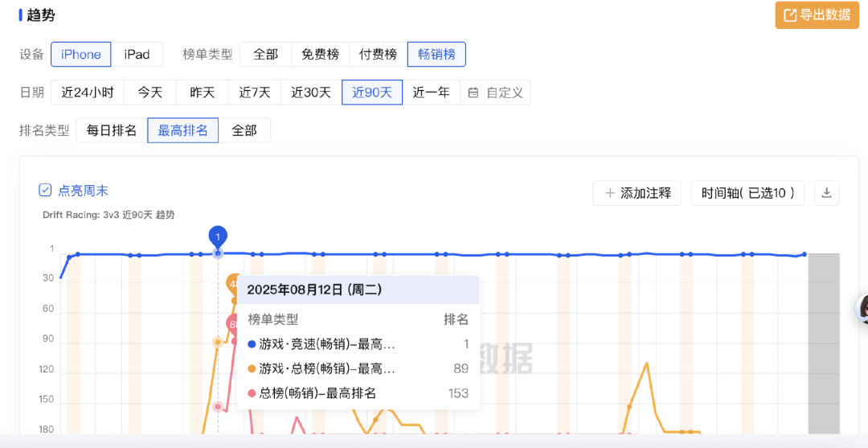
Task: Click the tooltip date 2025年08月12日 (周二)
Action: [314, 290]
